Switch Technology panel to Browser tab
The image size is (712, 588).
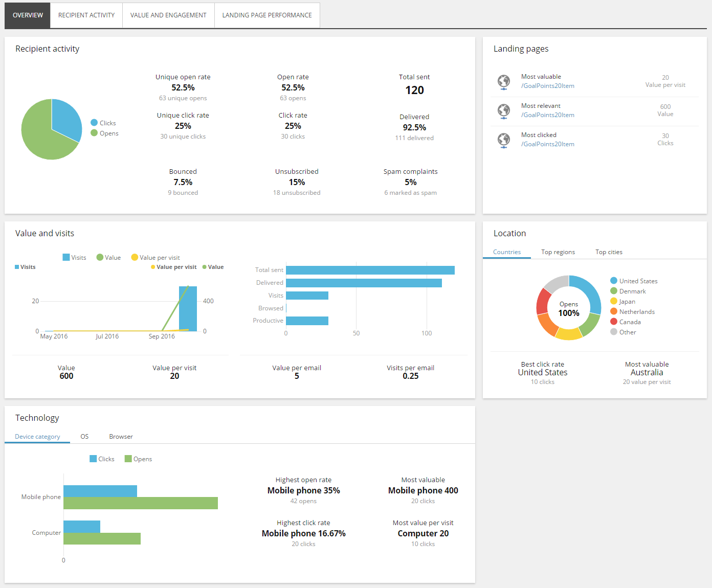click(x=121, y=437)
